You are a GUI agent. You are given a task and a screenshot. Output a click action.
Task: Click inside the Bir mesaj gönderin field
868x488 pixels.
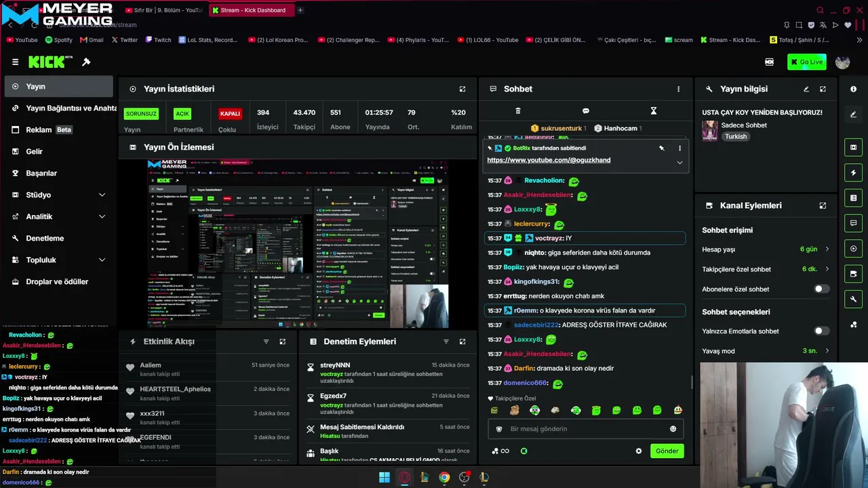[x=585, y=428]
